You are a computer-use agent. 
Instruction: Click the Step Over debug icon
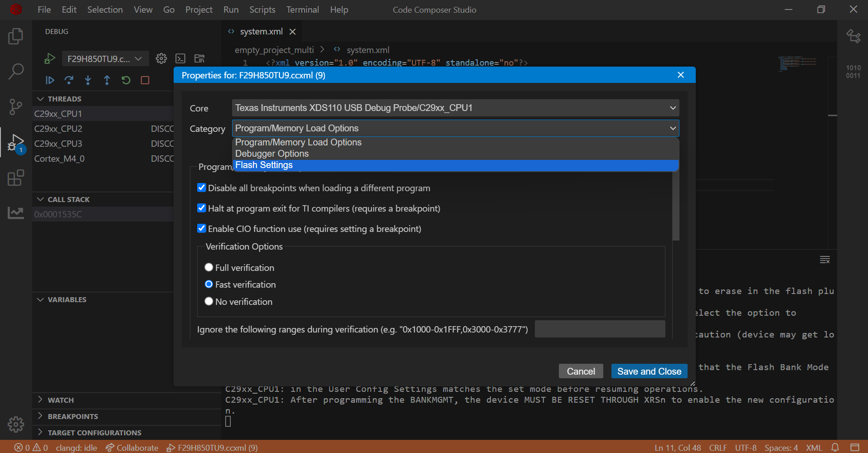pyautogui.click(x=69, y=80)
